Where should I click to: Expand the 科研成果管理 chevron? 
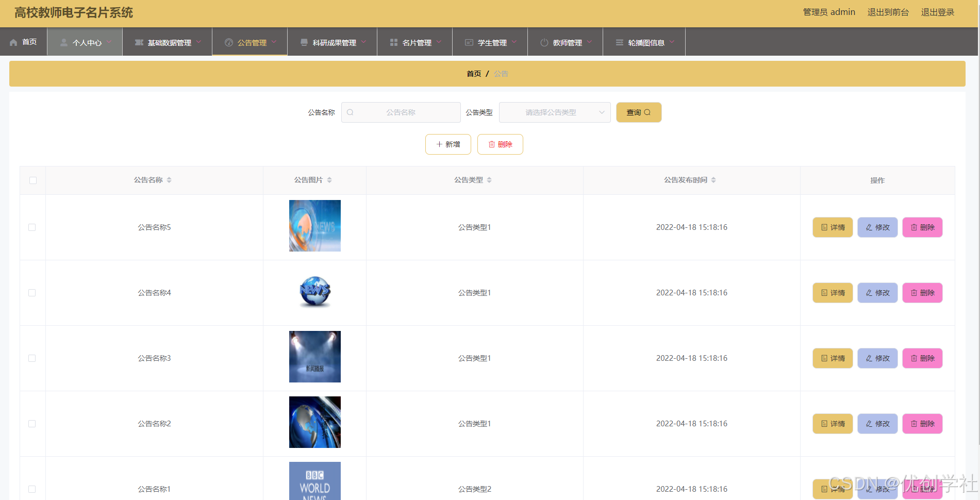363,42
